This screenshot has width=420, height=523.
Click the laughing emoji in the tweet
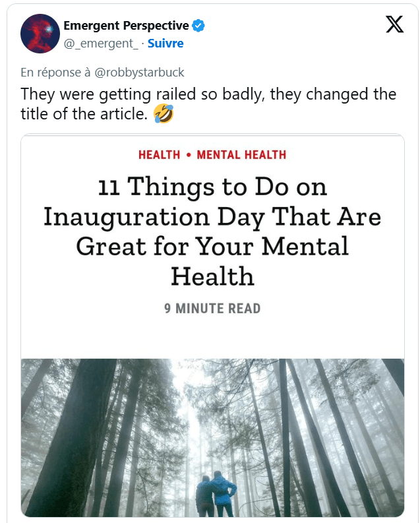coord(163,114)
